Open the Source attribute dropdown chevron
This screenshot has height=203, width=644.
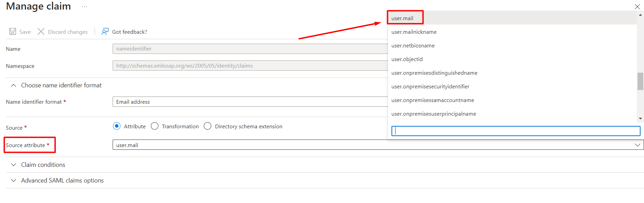(637, 145)
